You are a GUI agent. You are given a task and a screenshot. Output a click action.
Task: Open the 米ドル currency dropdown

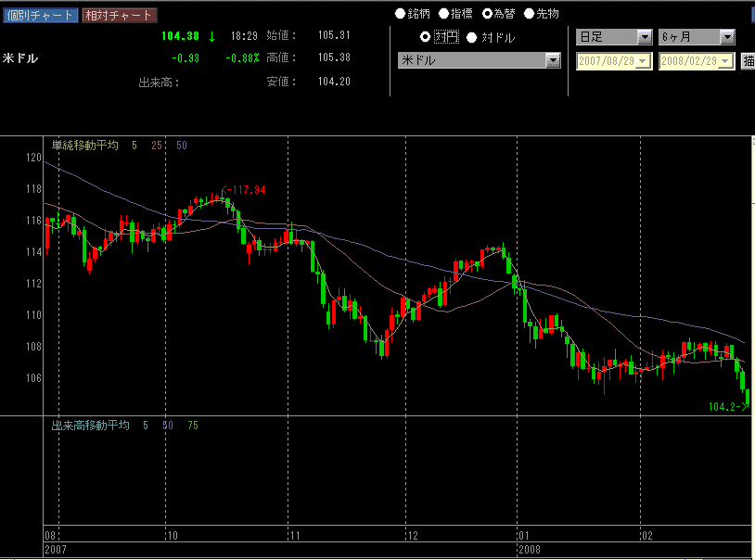tap(553, 60)
